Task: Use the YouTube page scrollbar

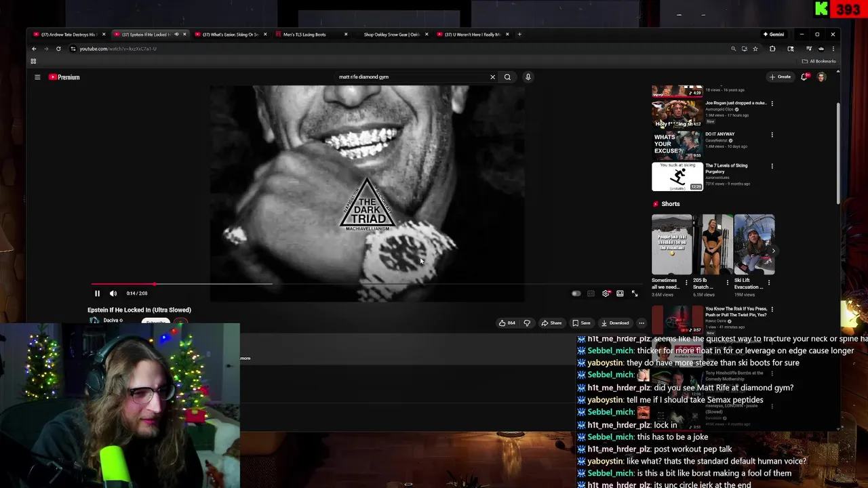Action: tap(838, 152)
